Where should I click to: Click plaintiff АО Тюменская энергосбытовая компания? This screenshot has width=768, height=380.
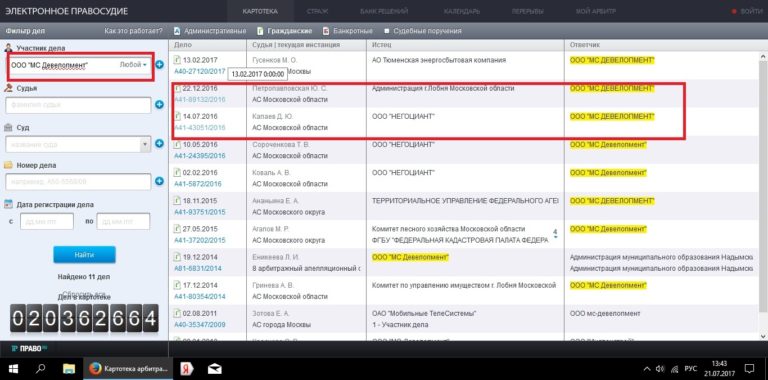point(439,60)
